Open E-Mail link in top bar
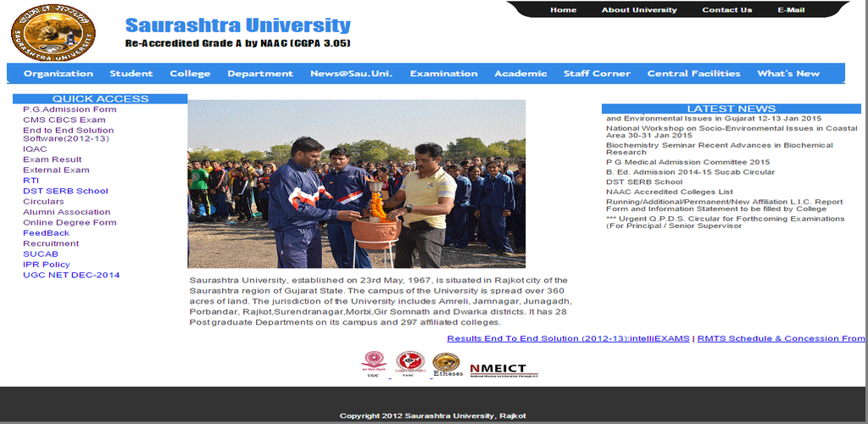 click(x=791, y=10)
